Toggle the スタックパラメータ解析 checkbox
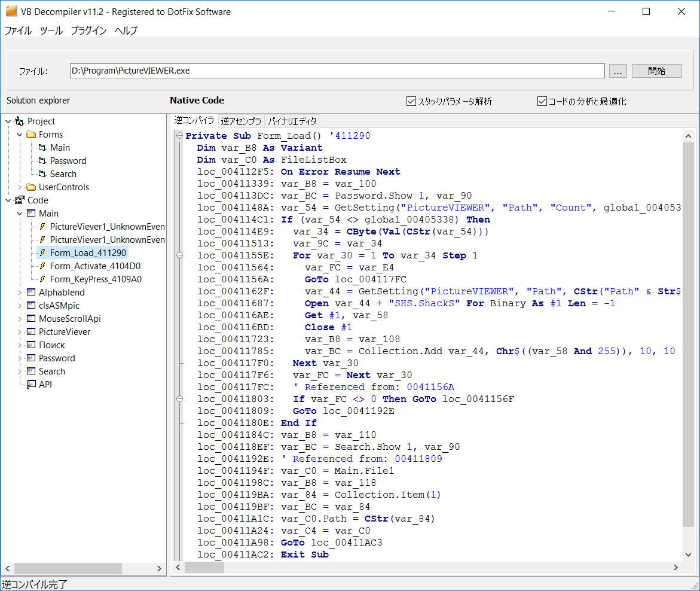The width and height of the screenshot is (700, 591). [411, 102]
